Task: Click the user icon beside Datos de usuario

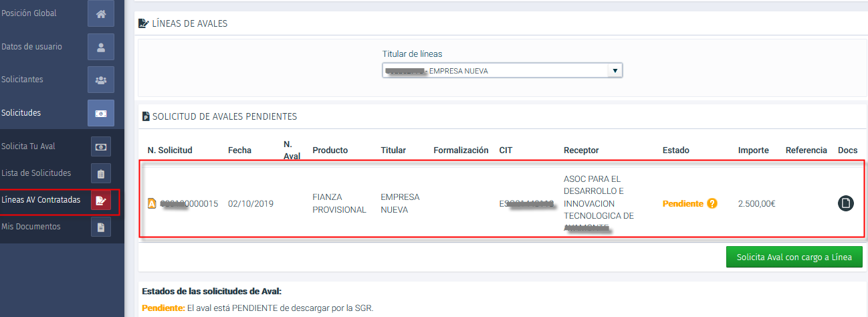Action: click(x=100, y=47)
